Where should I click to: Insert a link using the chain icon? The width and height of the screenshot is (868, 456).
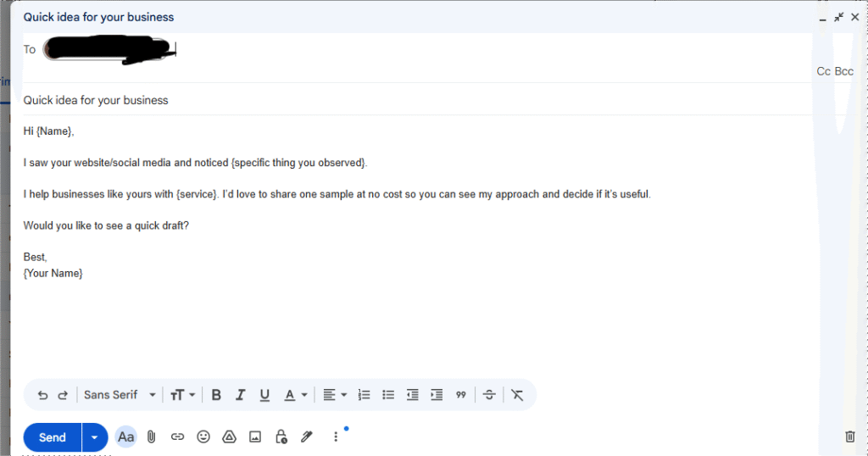[x=177, y=437]
